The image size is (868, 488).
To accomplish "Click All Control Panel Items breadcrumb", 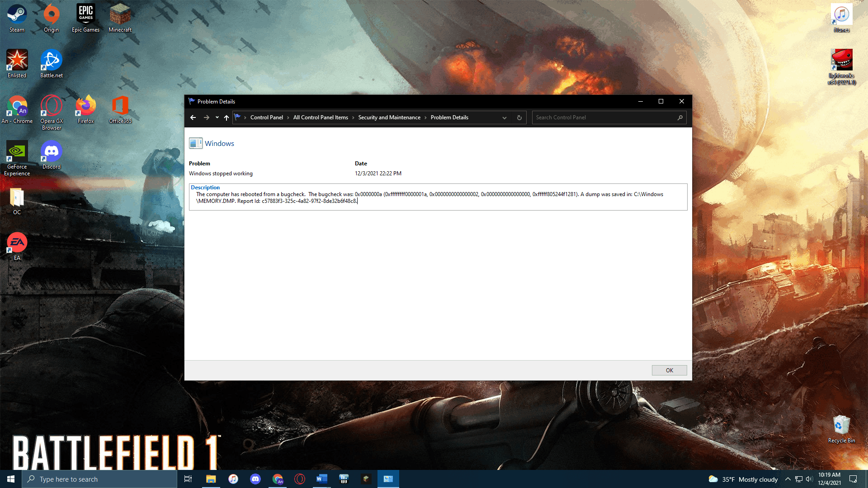I will click(x=321, y=117).
